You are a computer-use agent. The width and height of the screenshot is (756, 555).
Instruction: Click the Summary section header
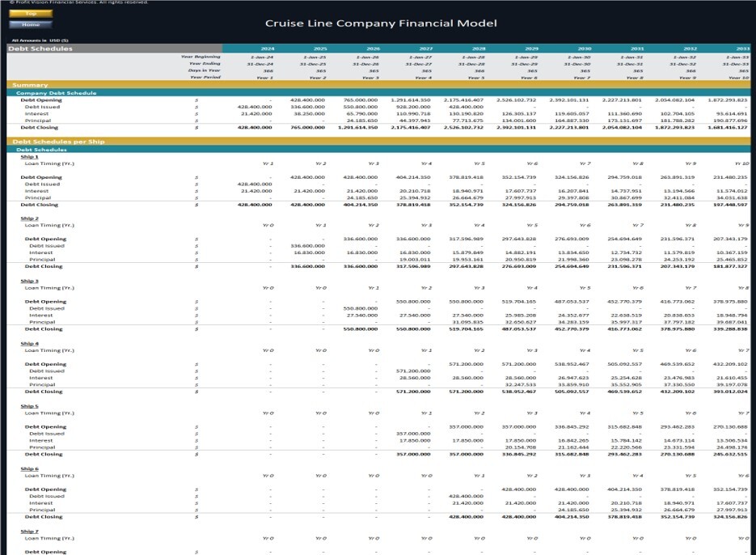[x=30, y=85]
